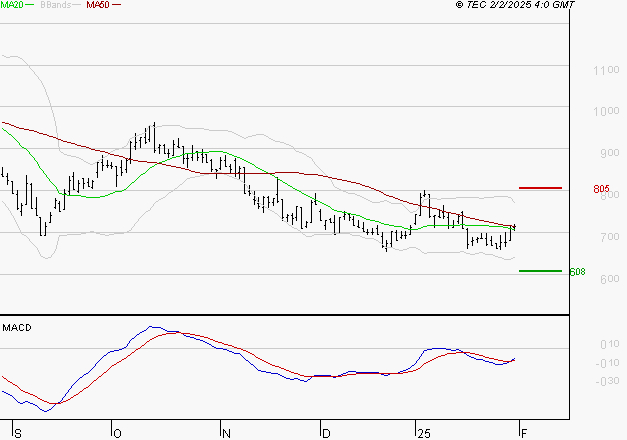
Task: Click the N month marker on time axis
Action: click(x=226, y=434)
